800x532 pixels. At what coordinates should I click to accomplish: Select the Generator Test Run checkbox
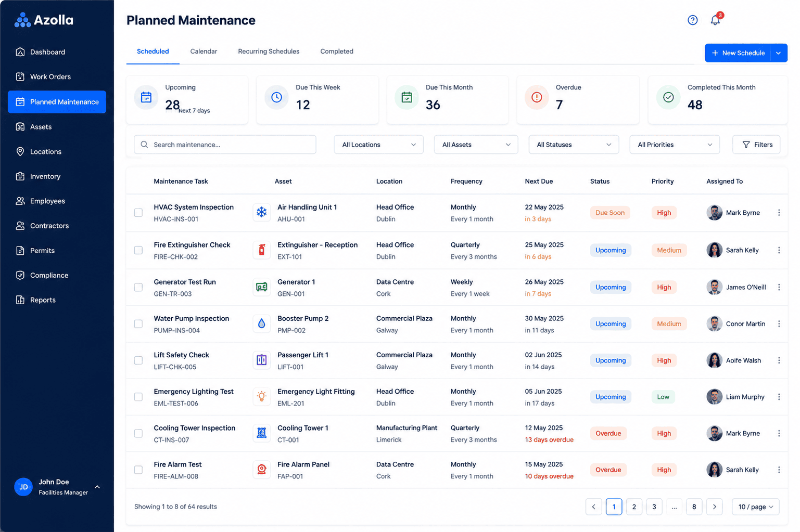(x=138, y=287)
